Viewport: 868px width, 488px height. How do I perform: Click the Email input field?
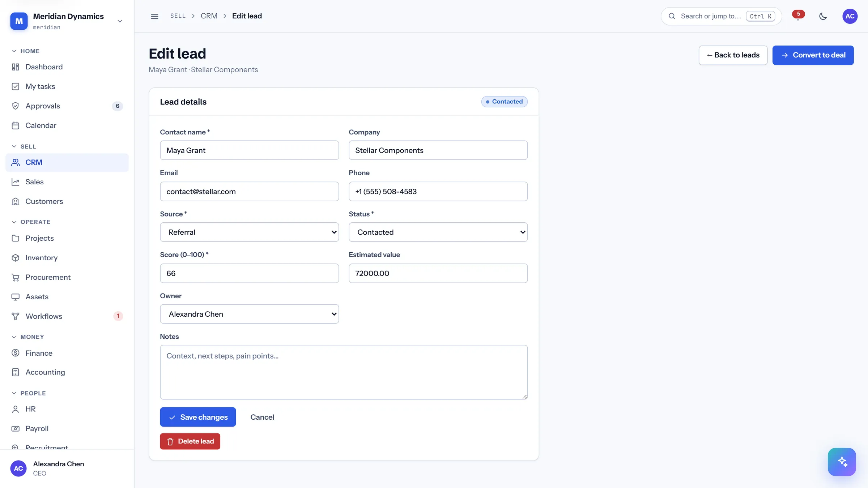click(249, 192)
